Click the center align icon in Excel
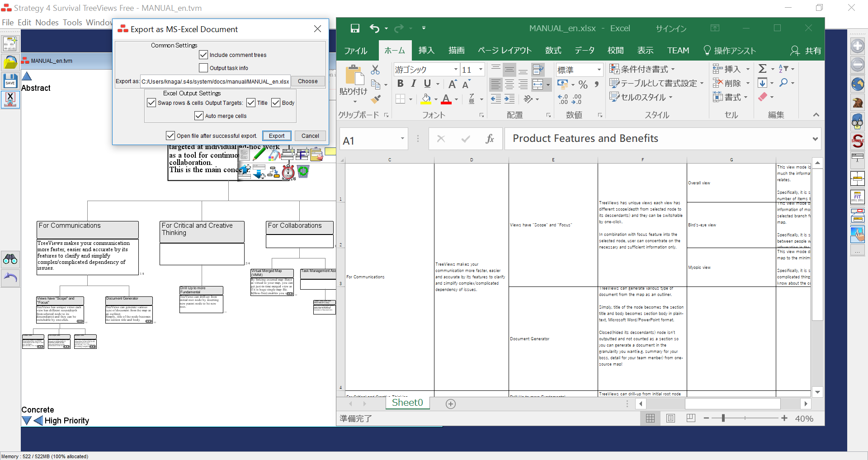The image size is (868, 460). pyautogui.click(x=509, y=84)
